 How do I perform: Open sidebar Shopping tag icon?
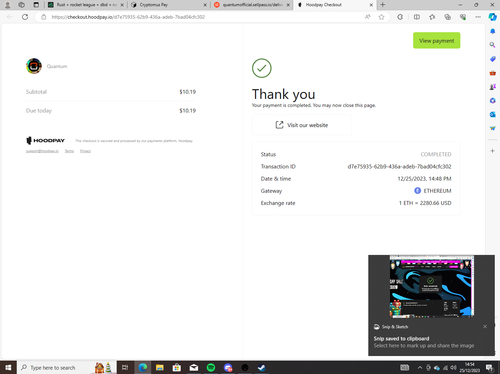coord(493,59)
